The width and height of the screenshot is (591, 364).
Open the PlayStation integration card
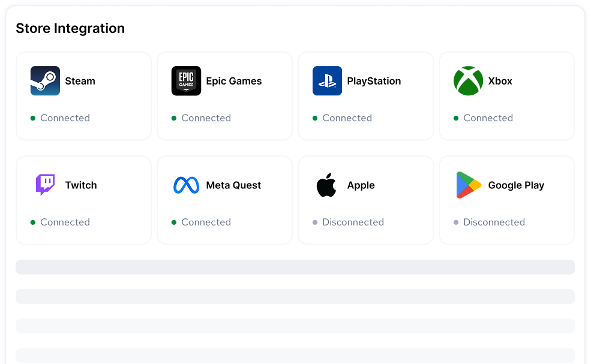pos(365,96)
